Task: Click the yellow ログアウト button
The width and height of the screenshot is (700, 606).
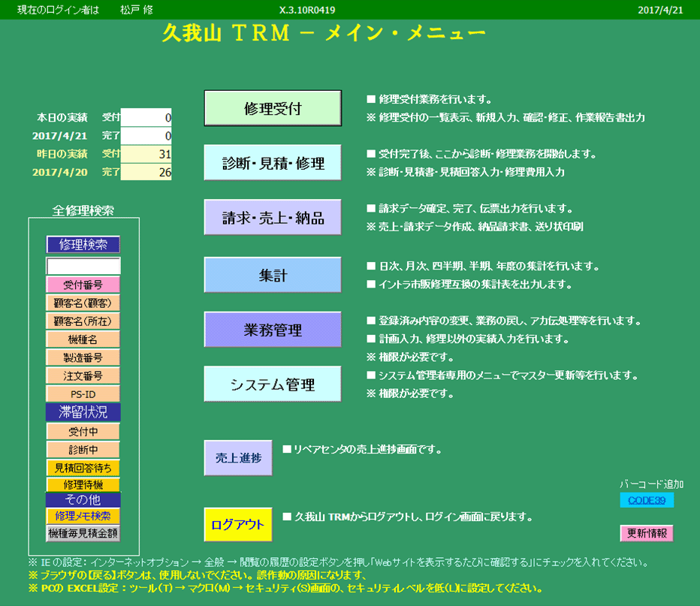Action: pos(238,524)
